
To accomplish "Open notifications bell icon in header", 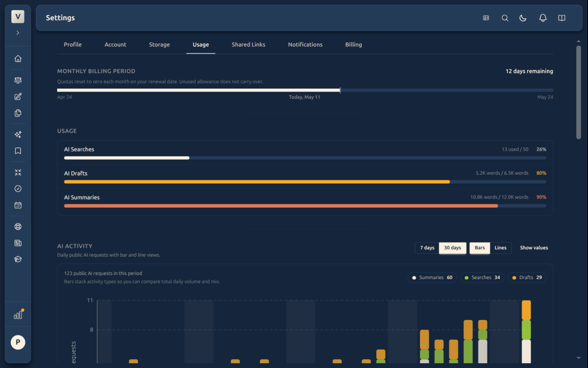I will 543,18.
